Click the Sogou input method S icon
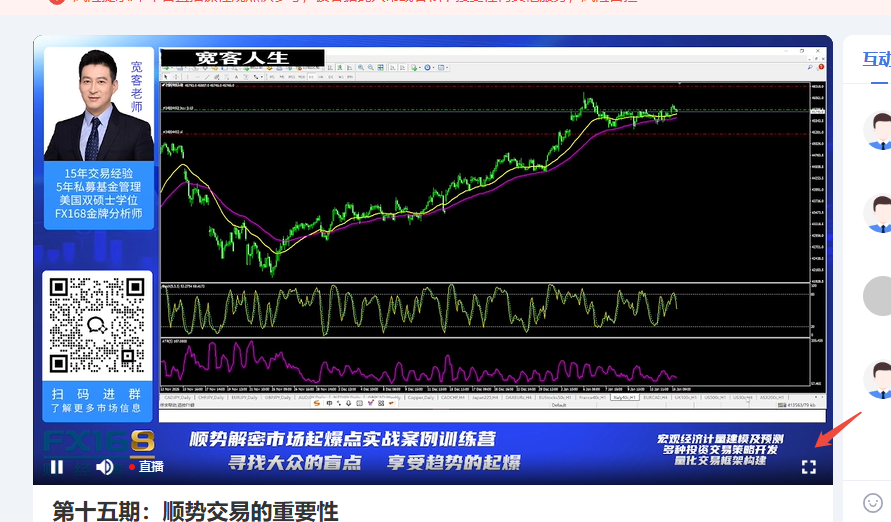 [x=316, y=404]
